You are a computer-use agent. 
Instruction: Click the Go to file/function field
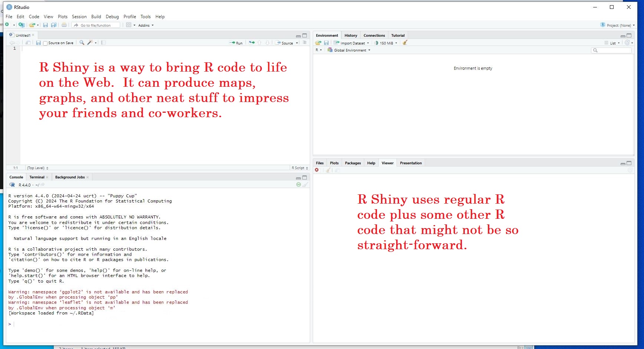pyautogui.click(x=96, y=25)
